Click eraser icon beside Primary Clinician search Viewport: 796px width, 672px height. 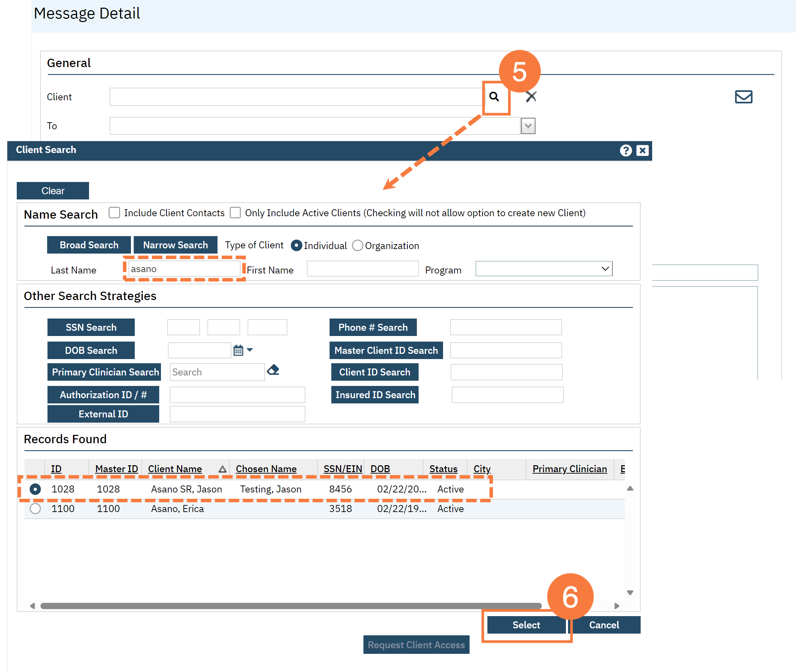point(273,370)
